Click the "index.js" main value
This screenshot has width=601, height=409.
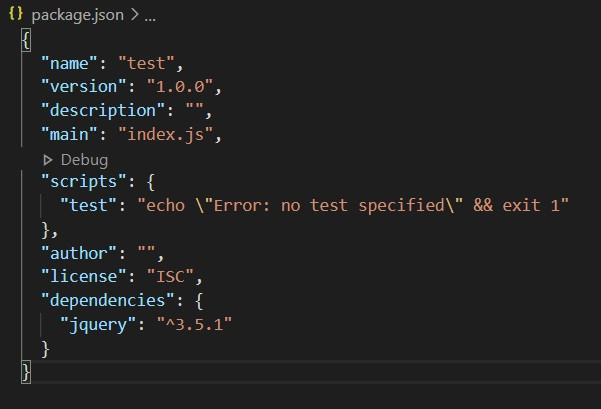pos(166,135)
